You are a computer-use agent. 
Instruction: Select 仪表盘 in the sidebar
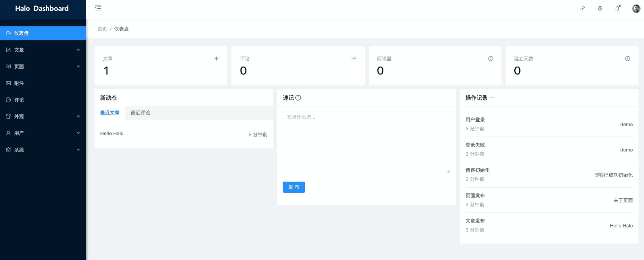click(43, 33)
